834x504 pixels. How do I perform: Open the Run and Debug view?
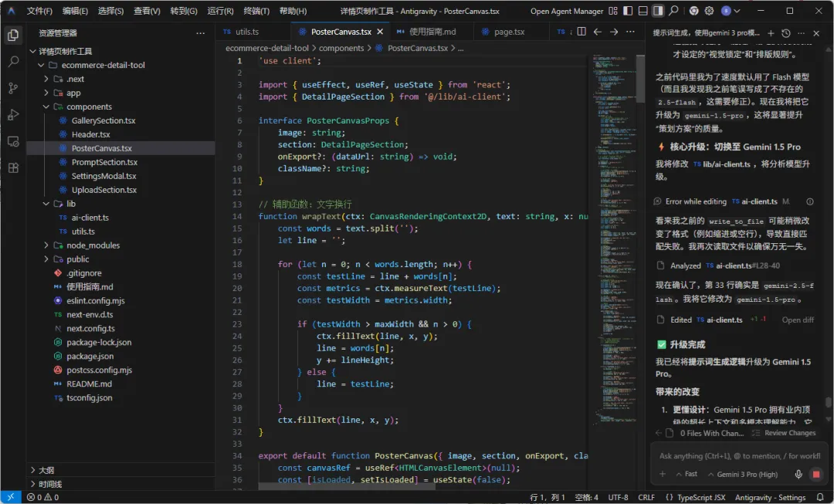pyautogui.click(x=13, y=114)
